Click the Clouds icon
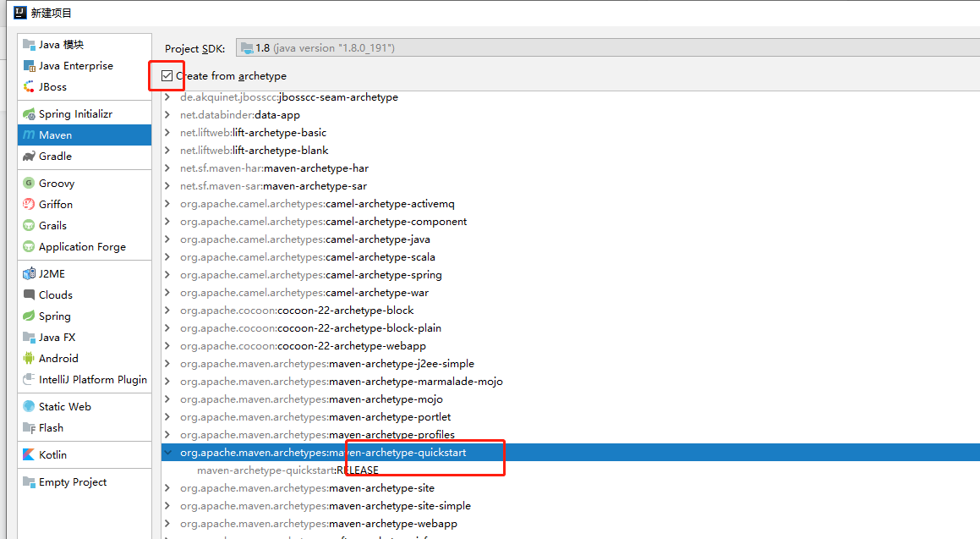The image size is (980, 539). click(29, 295)
